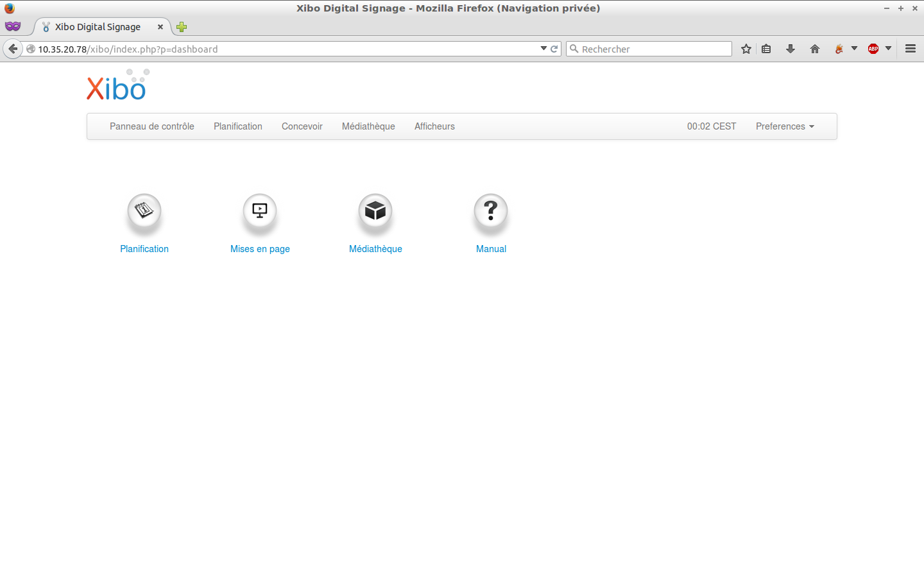The image size is (924, 562).
Task: Click the Manual question mark icon
Action: point(491,211)
